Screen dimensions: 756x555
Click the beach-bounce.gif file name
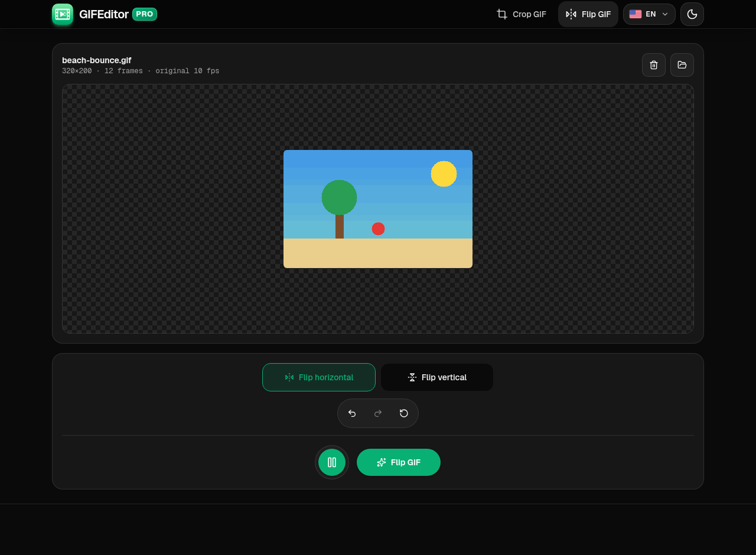pos(97,60)
